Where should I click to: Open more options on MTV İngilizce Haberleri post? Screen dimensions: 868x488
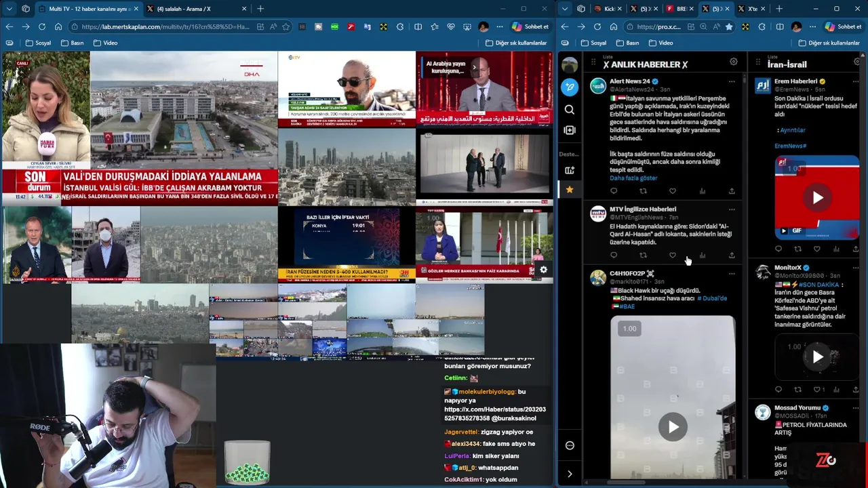pos(732,209)
